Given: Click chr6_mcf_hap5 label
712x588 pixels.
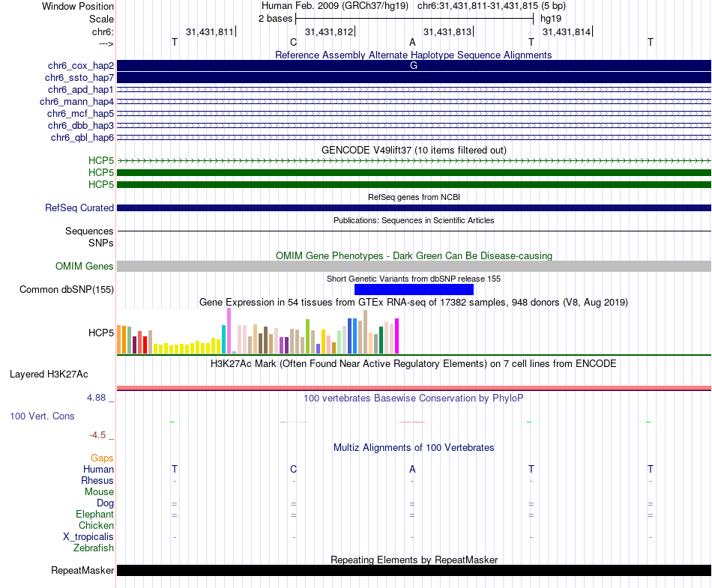Looking at the screenshot, I should coord(80,113).
